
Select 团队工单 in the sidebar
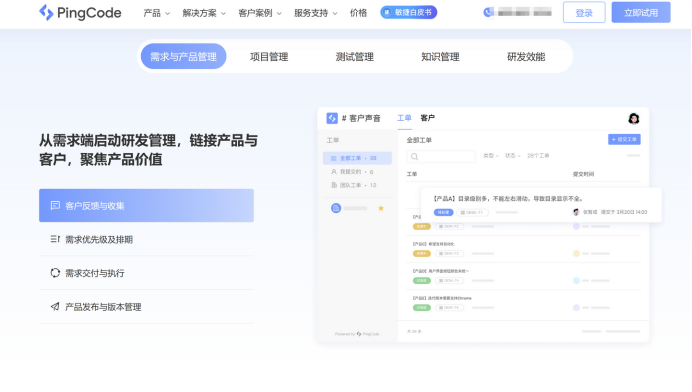[357, 185]
